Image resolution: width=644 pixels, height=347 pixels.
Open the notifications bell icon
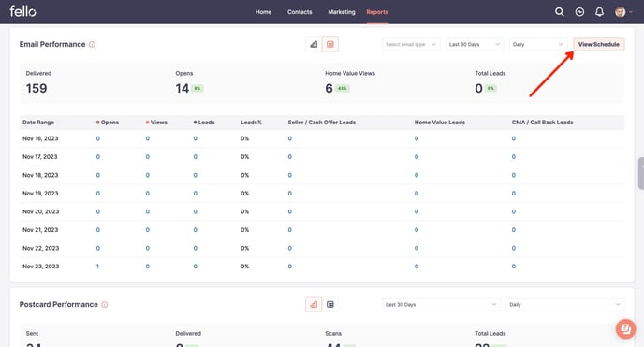pyautogui.click(x=600, y=12)
